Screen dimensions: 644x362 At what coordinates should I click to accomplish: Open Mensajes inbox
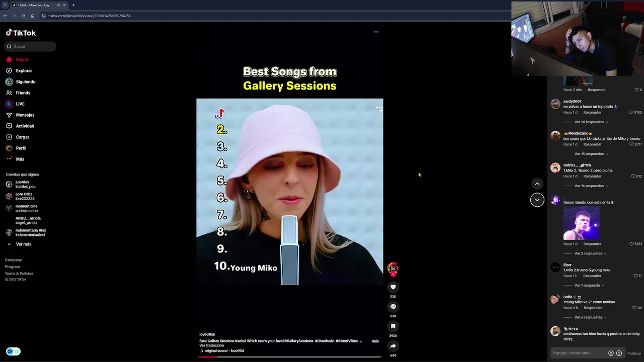(20, 115)
